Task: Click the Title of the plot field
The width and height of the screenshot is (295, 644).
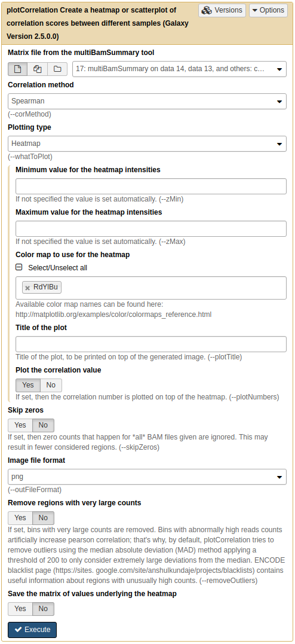Action: tap(151, 344)
